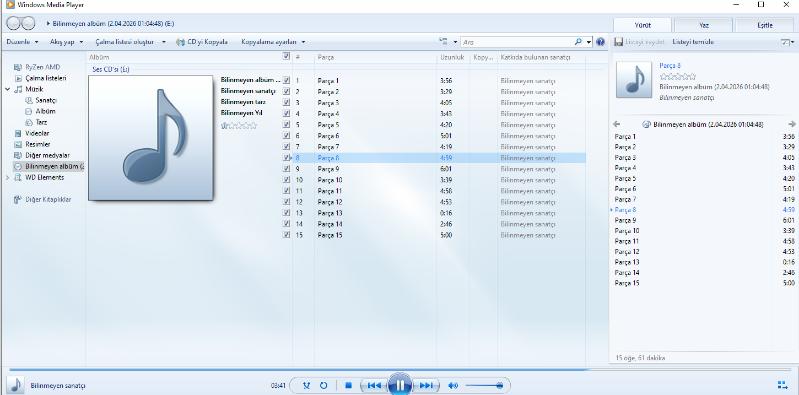
Task: Open Diğer medyalar library
Action: [47, 155]
